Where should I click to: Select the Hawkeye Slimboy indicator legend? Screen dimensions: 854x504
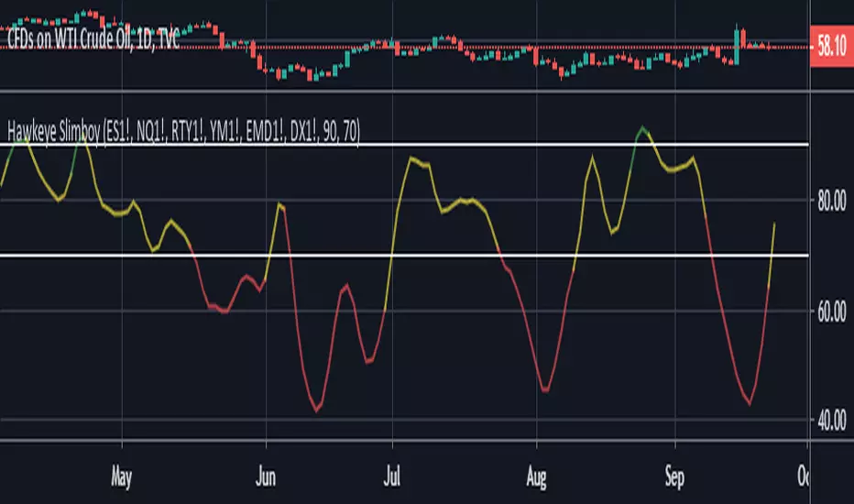(183, 131)
